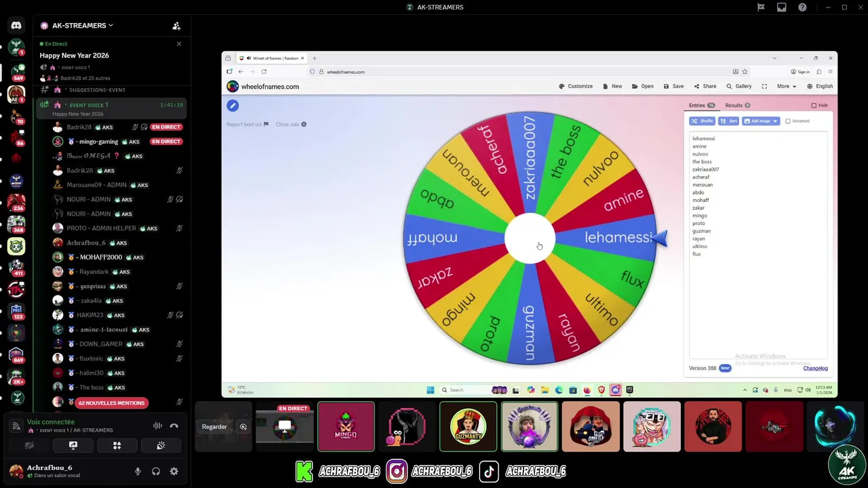Bookmark this page with the star icon
Viewport: 868px width, 488px height.
(x=745, y=72)
